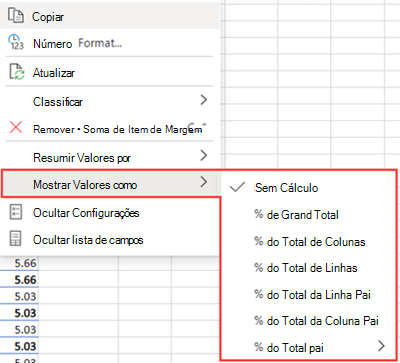The height and width of the screenshot is (363, 400).
Task: Expand the Mostrar Valores como chevron
Action: (x=204, y=182)
